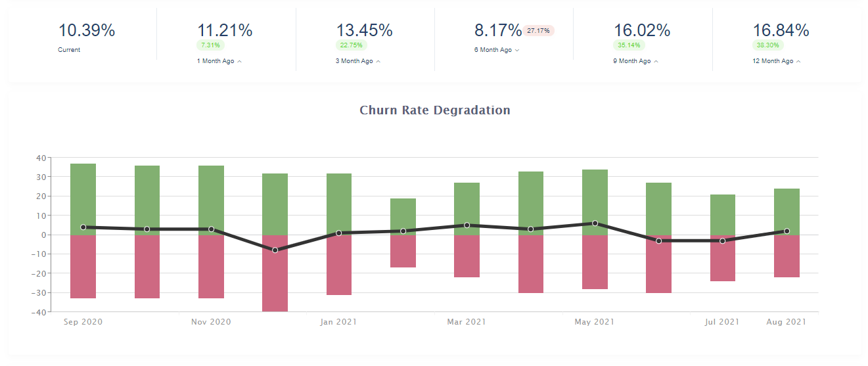
Task: Click the 9 Month Ago label
Action: [x=632, y=61]
